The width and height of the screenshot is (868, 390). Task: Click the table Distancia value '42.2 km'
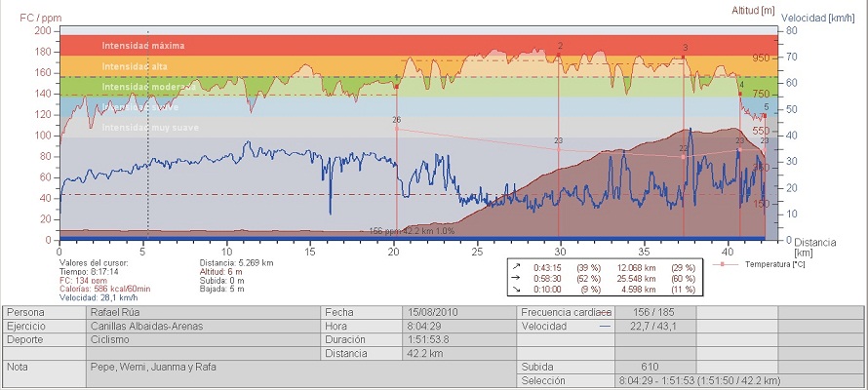459,353
